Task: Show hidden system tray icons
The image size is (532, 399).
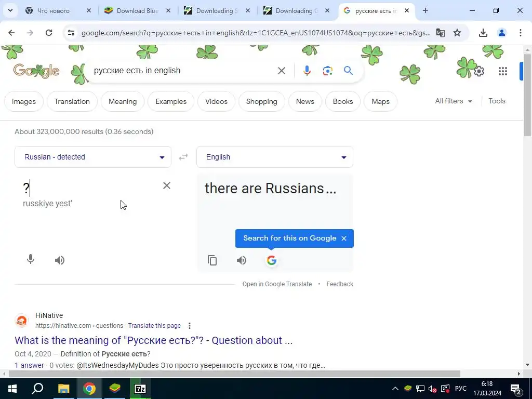Action: pos(395,389)
